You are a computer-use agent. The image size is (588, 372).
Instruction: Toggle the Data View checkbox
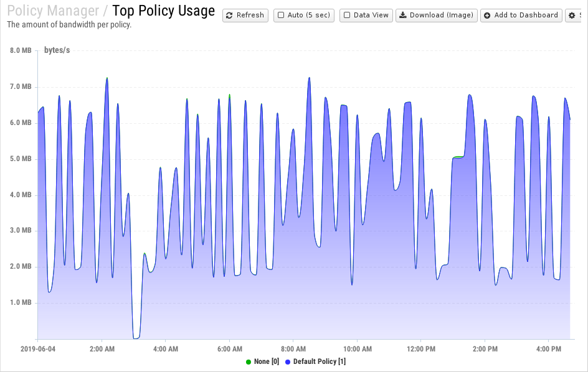pos(347,16)
